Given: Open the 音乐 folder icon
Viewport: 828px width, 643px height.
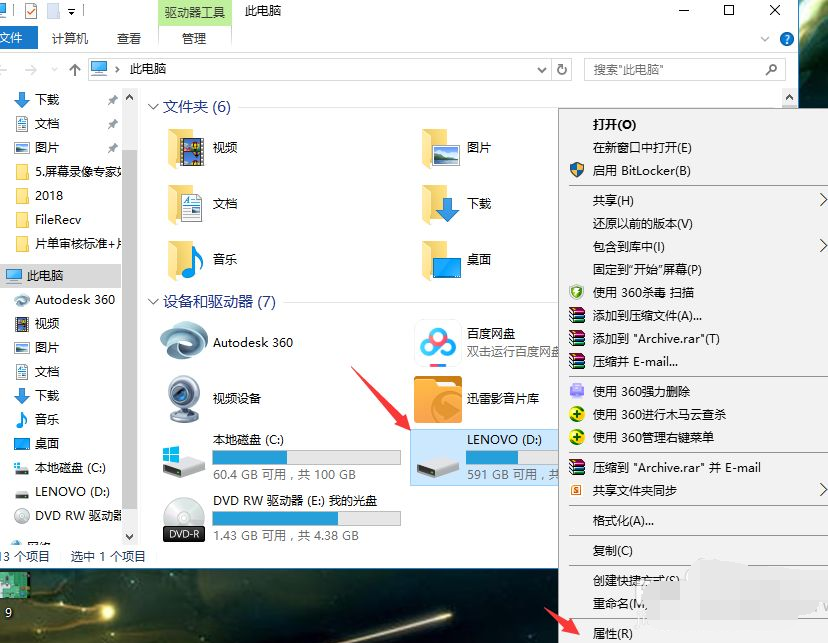Looking at the screenshot, I should (186, 259).
